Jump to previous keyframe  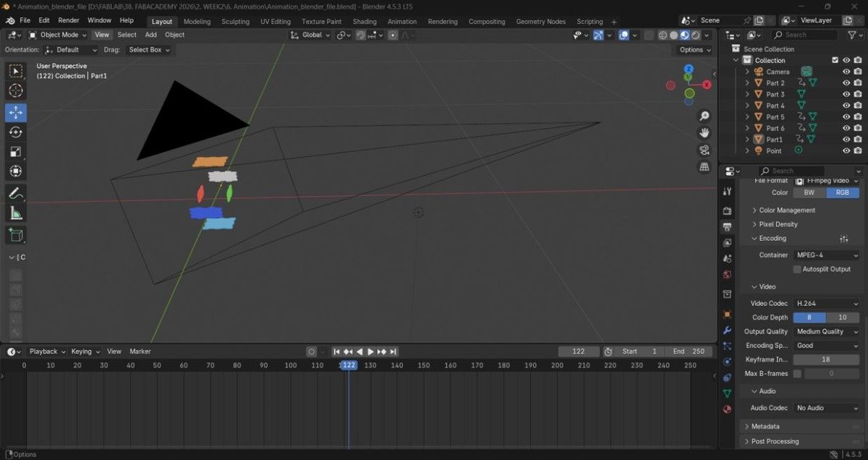click(348, 352)
